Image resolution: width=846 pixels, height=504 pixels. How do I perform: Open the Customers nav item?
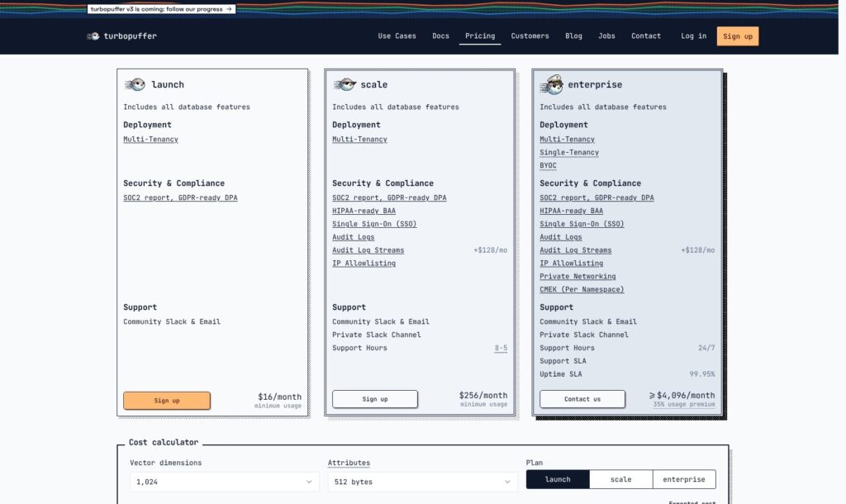pyautogui.click(x=530, y=36)
